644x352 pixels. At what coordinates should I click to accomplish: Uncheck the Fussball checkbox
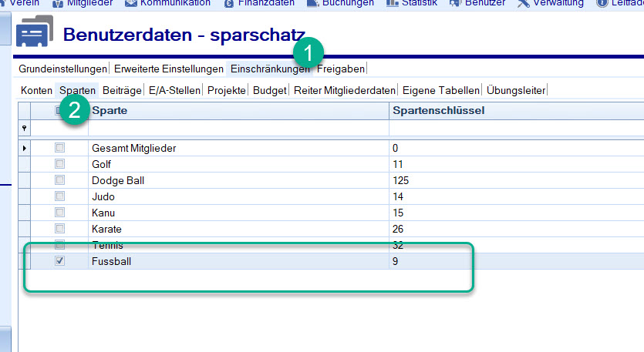[59, 261]
